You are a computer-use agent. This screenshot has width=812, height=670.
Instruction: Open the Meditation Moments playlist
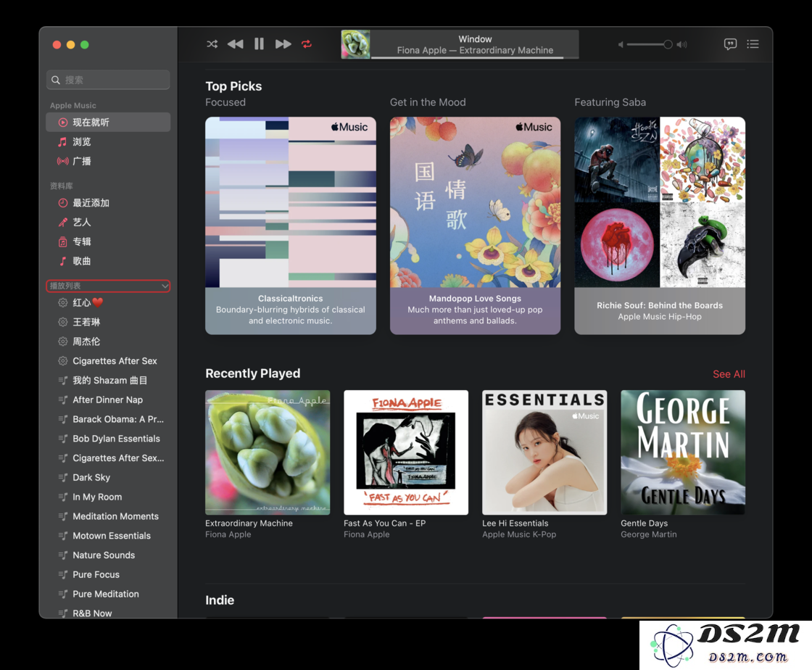(108, 516)
